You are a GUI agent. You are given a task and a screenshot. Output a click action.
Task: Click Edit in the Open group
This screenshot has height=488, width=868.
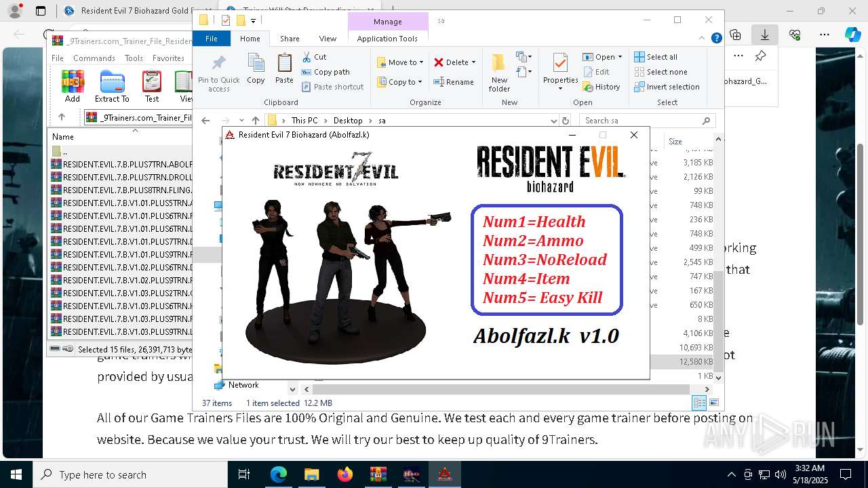point(595,72)
